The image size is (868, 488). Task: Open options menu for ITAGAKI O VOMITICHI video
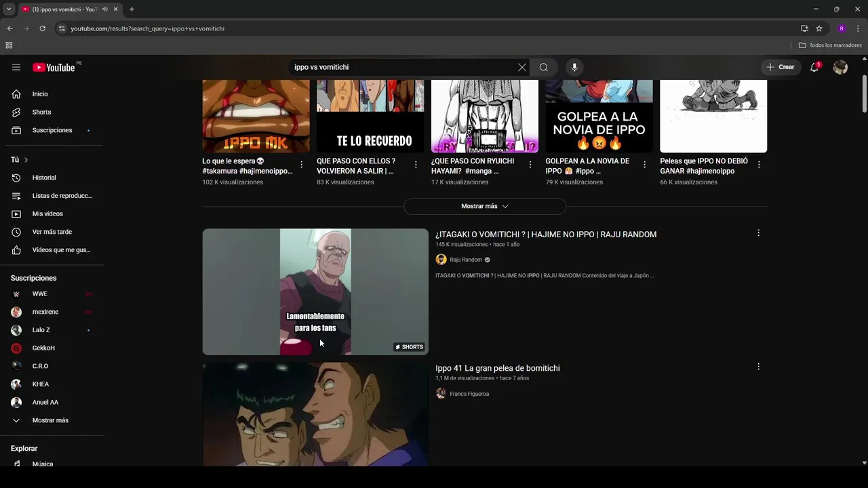(x=758, y=233)
